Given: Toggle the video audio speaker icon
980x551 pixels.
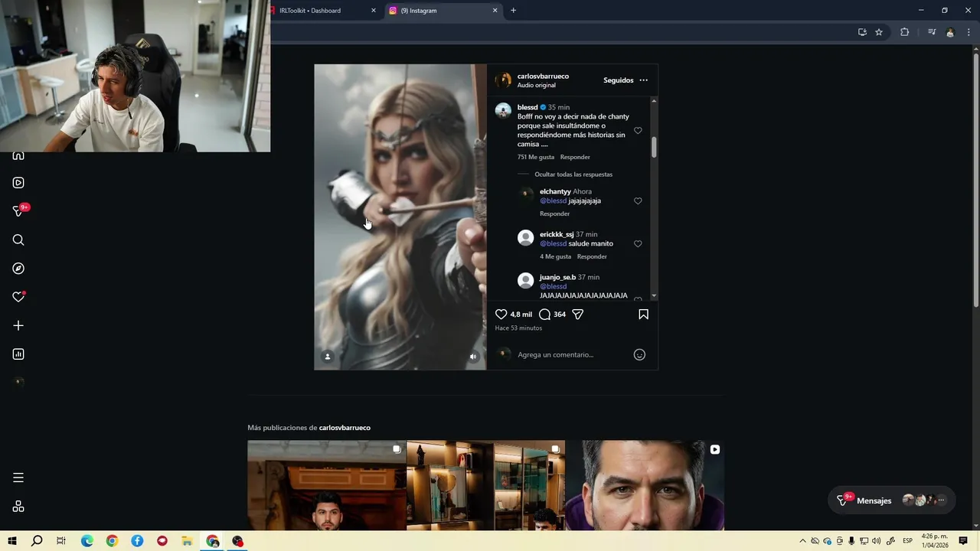Looking at the screenshot, I should click(473, 357).
